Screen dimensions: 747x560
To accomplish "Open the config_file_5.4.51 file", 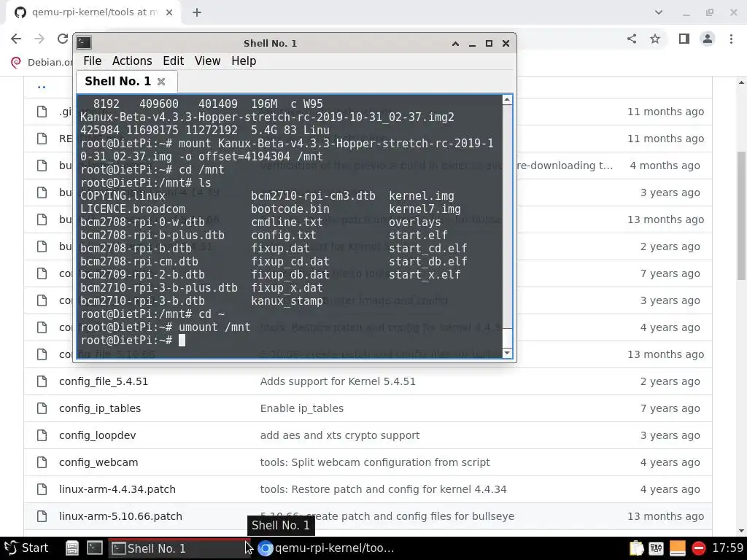I will [104, 381].
